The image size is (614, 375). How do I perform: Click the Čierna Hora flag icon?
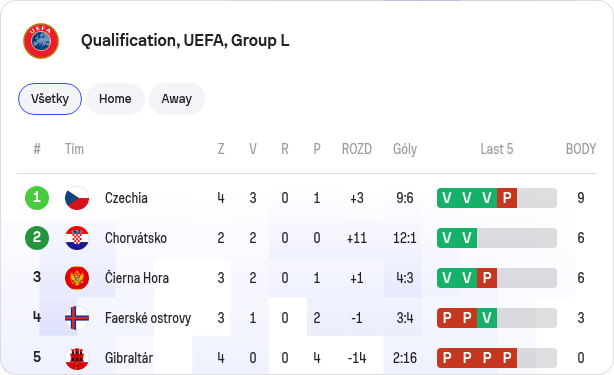coord(77,278)
